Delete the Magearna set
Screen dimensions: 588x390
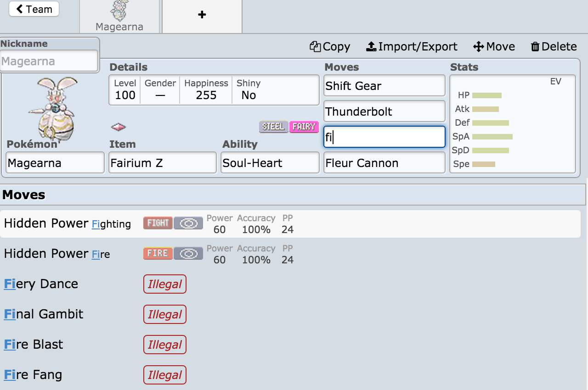tap(554, 46)
